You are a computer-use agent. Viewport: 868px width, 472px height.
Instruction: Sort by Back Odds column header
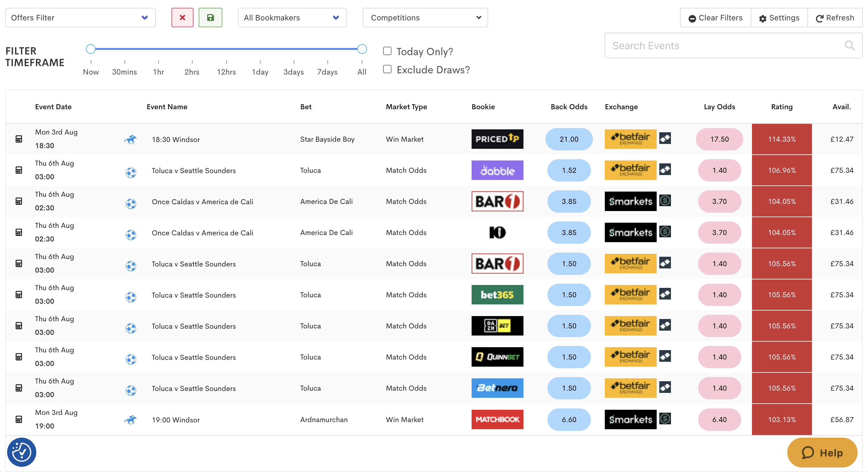(569, 107)
